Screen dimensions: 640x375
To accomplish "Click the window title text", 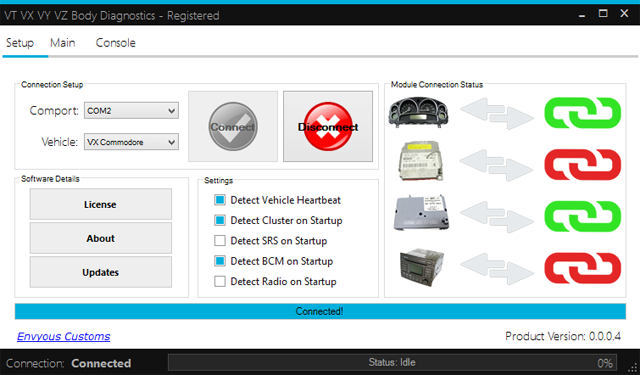I will pos(112,16).
